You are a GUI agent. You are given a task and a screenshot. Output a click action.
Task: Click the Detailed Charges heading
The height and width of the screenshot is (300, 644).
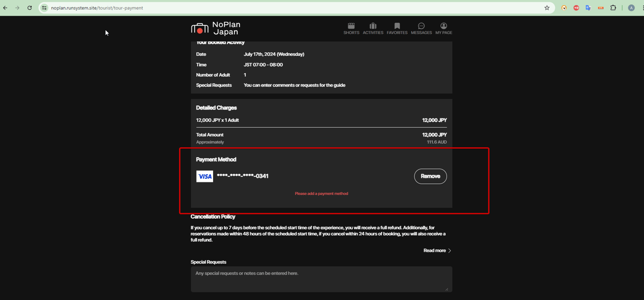216,108
